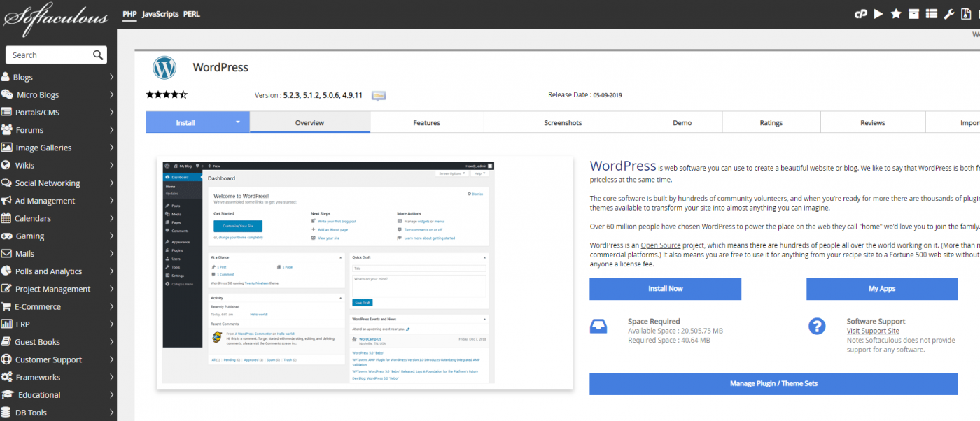Open the Screenshots tab
The height and width of the screenshot is (421, 980).
563,122
